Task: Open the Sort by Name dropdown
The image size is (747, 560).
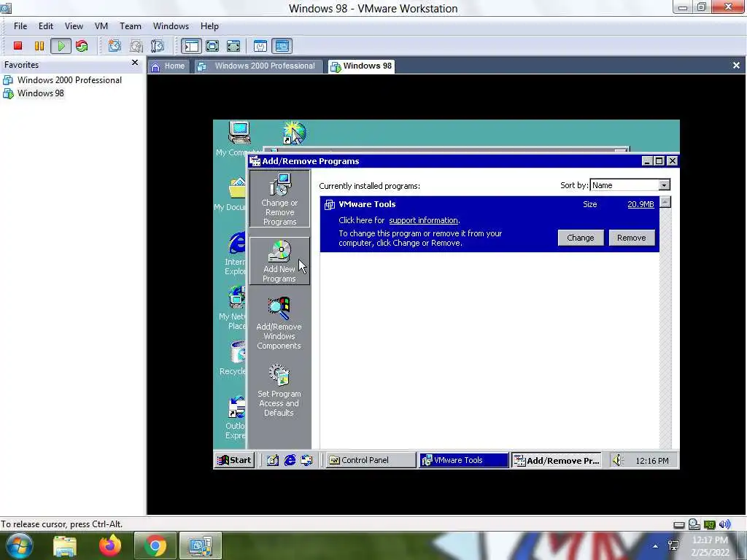Action: pos(664,184)
